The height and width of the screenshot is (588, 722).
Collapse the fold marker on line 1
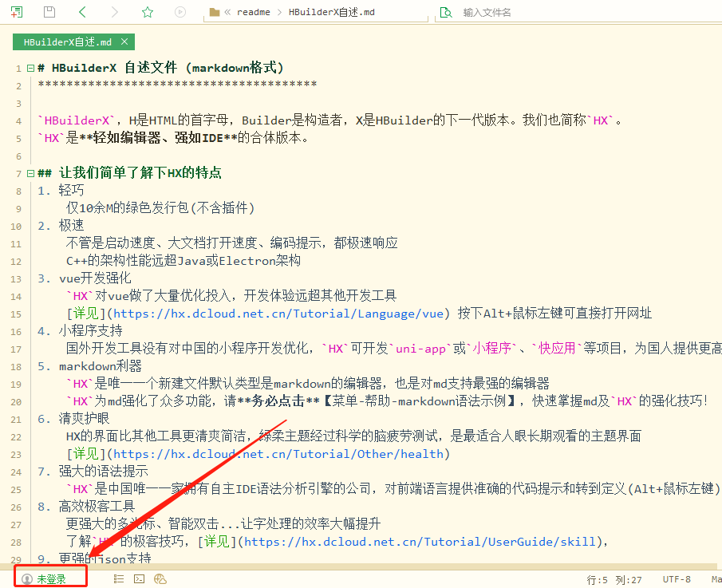[30, 68]
